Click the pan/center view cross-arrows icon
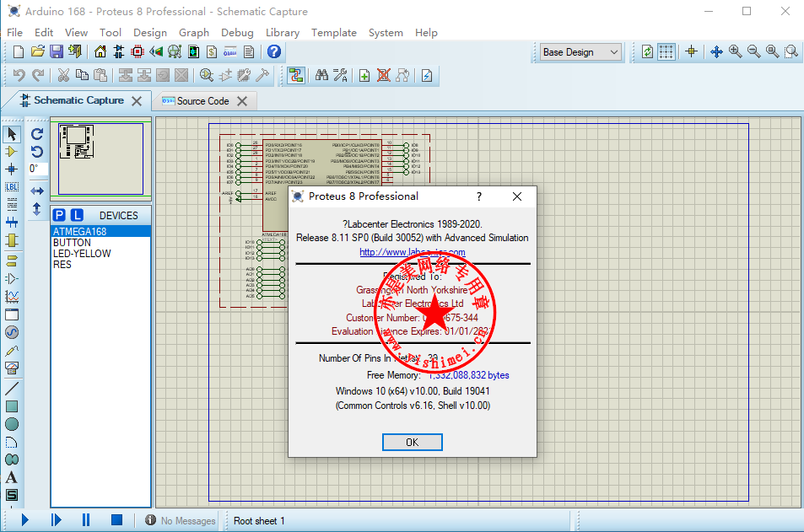 [x=716, y=51]
